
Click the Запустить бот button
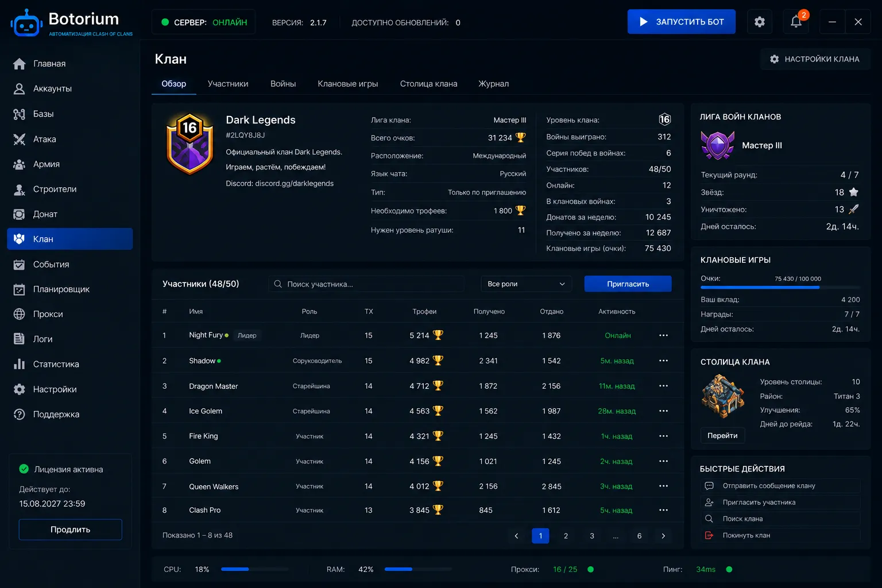point(682,22)
